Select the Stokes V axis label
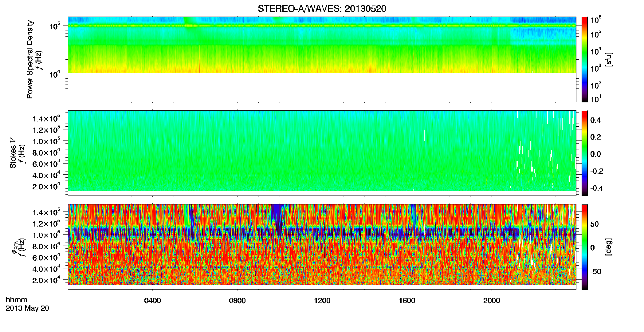 13,153
